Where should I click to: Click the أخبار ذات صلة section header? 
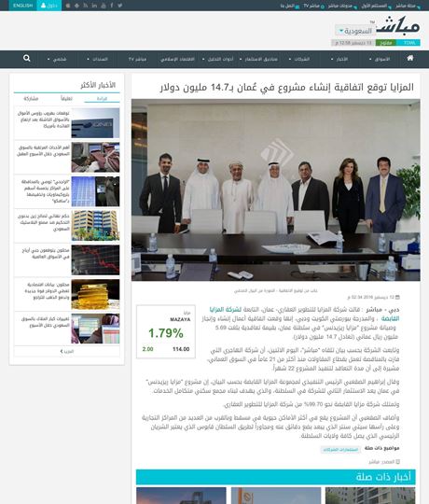click(x=275, y=477)
